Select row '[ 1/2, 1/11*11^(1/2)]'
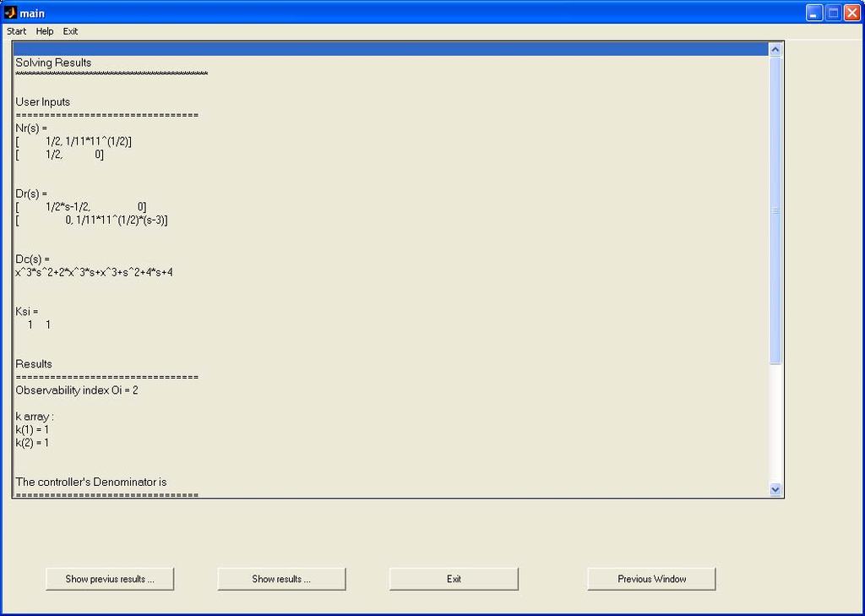 point(390,141)
